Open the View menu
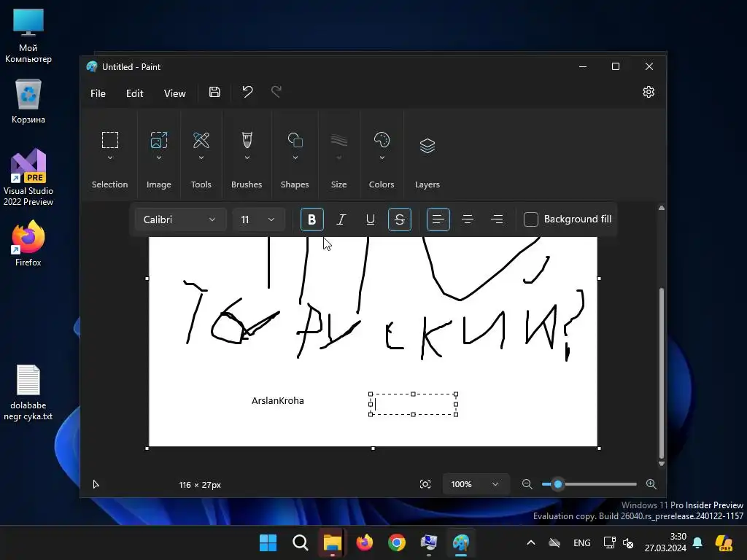The width and height of the screenshot is (747, 560). [175, 93]
